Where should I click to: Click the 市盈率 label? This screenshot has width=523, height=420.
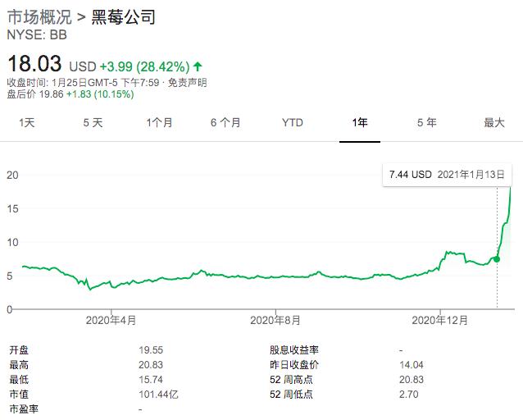(x=24, y=409)
